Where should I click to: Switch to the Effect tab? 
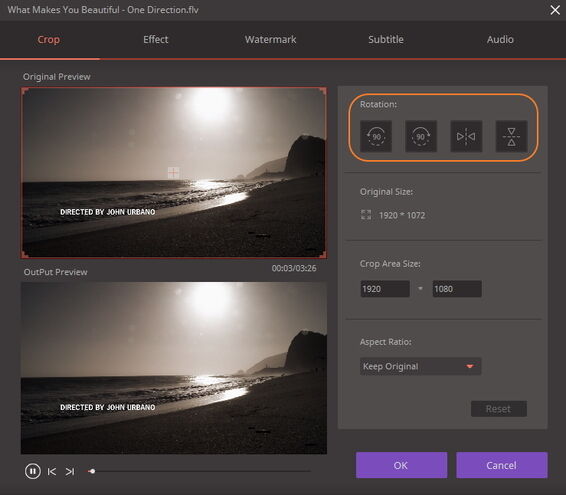tap(156, 39)
